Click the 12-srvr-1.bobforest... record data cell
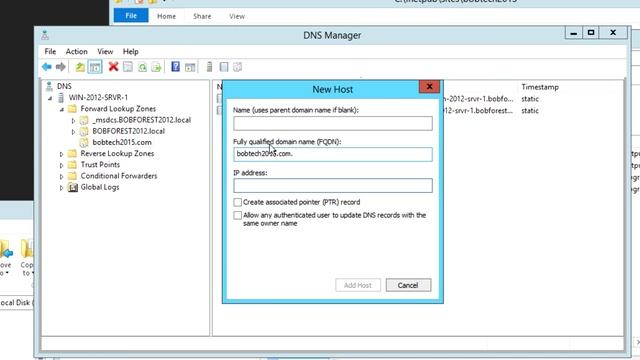 [478, 111]
